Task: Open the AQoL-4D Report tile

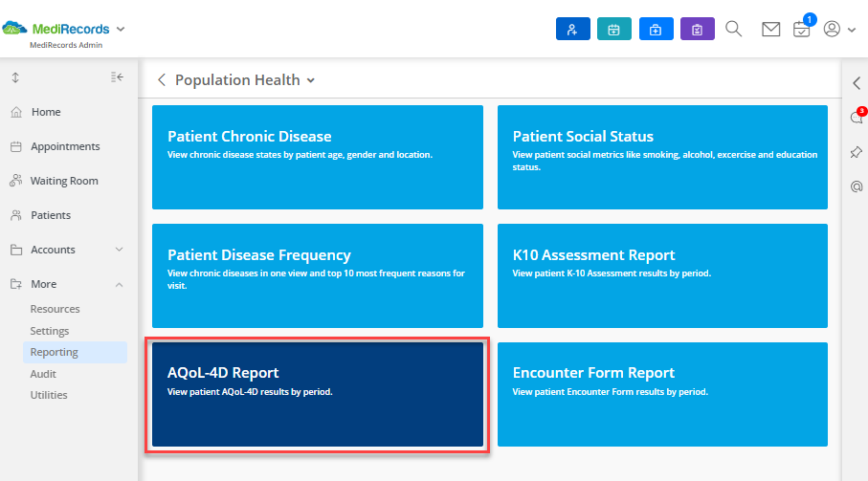Action: pos(318,395)
